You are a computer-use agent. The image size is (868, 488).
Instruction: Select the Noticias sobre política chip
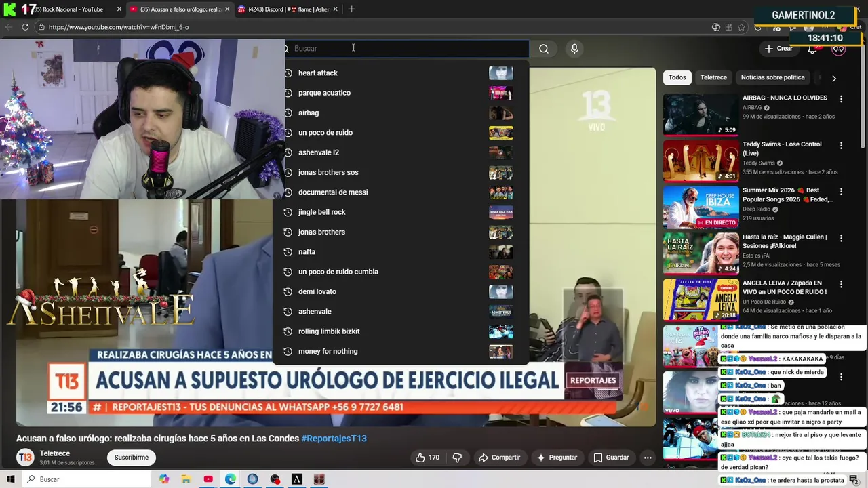(x=772, y=77)
